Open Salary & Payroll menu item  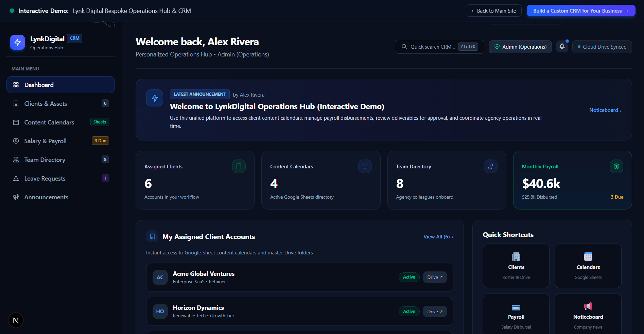[x=60, y=141]
